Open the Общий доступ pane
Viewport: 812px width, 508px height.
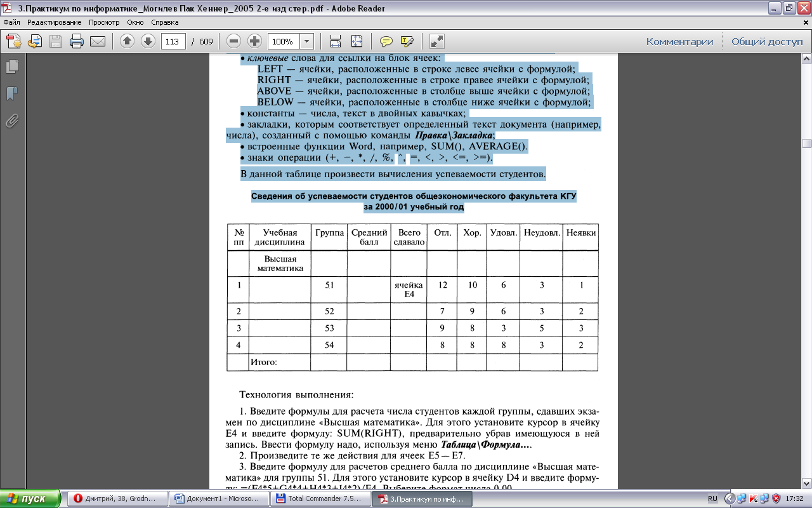[x=767, y=42]
